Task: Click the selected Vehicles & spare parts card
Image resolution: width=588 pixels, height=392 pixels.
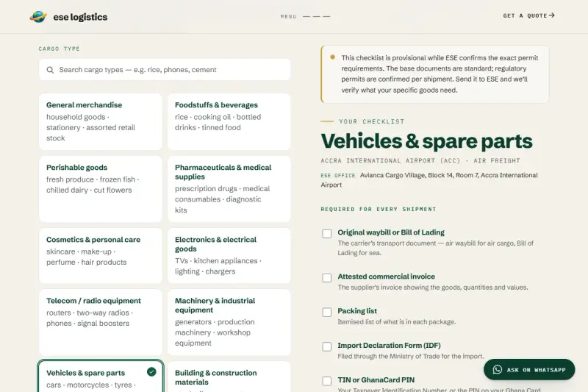Action: coord(101,377)
